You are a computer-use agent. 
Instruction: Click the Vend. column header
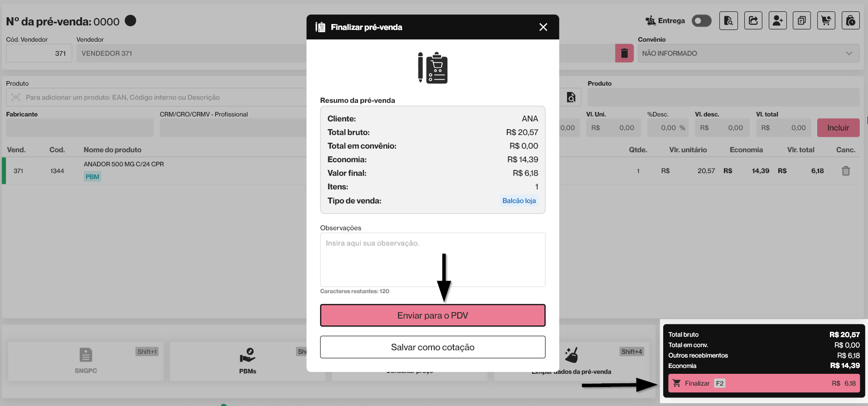coord(16,150)
